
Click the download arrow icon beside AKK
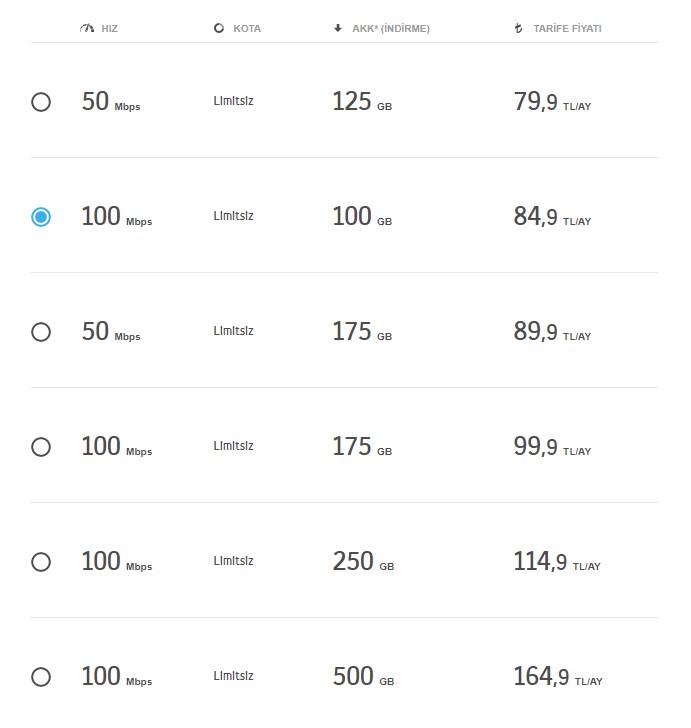[x=338, y=29]
